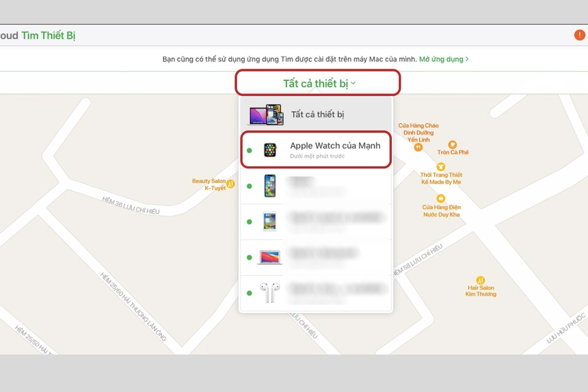Viewport: 588px width, 392px height.
Task: Click the all-devices thumbnail image in list
Action: (x=266, y=115)
